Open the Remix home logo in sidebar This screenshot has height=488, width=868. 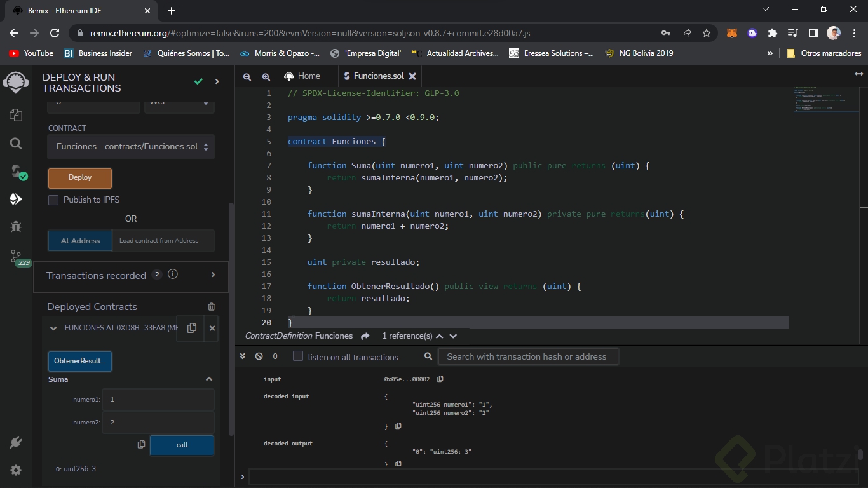[x=16, y=83]
